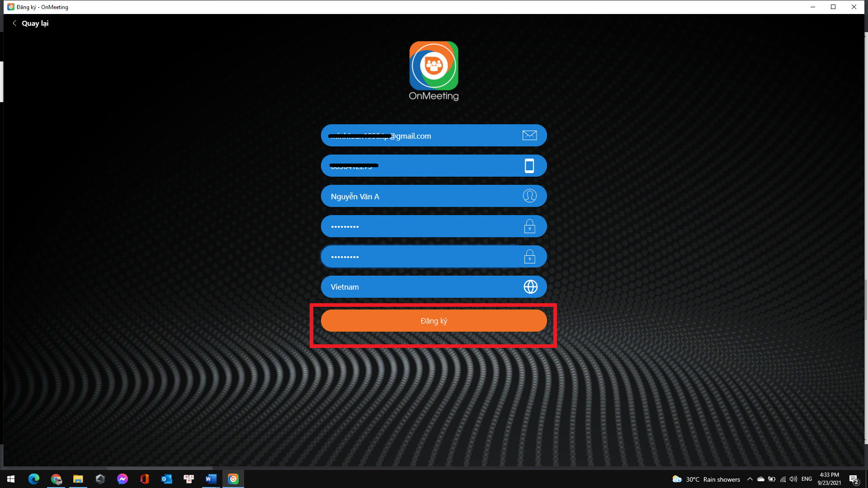868x488 pixels.
Task: Show hidden system tray icons
Action: tap(750, 479)
